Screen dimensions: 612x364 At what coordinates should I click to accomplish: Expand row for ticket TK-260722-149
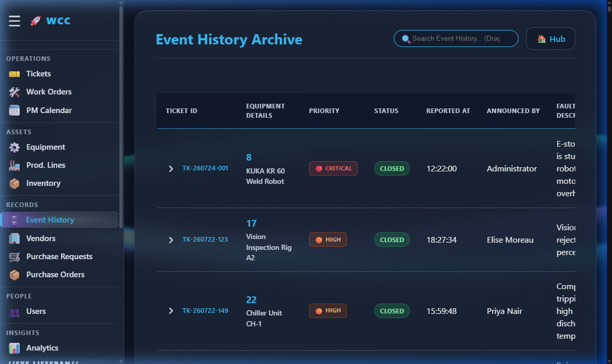(171, 311)
